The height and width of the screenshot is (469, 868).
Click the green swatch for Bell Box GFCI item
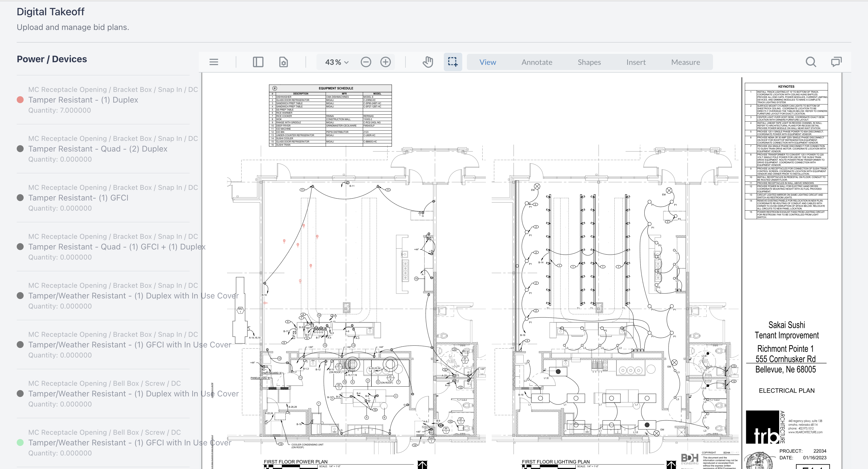coord(20,443)
